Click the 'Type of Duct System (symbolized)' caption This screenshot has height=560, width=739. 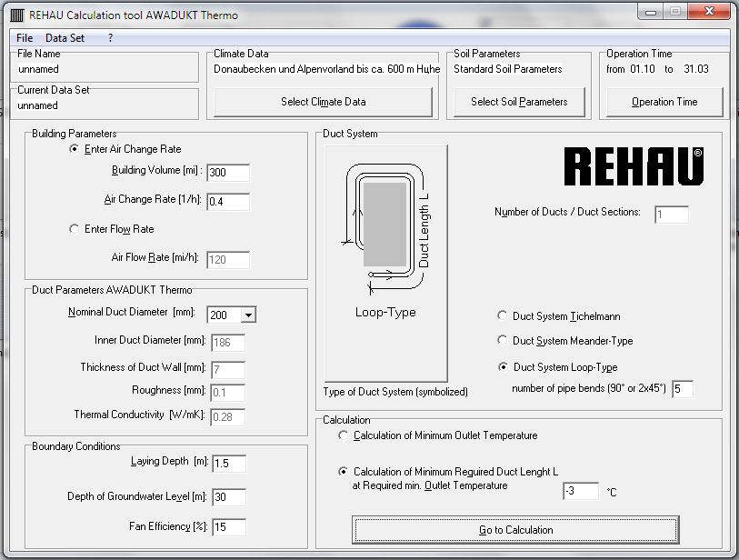tap(395, 392)
